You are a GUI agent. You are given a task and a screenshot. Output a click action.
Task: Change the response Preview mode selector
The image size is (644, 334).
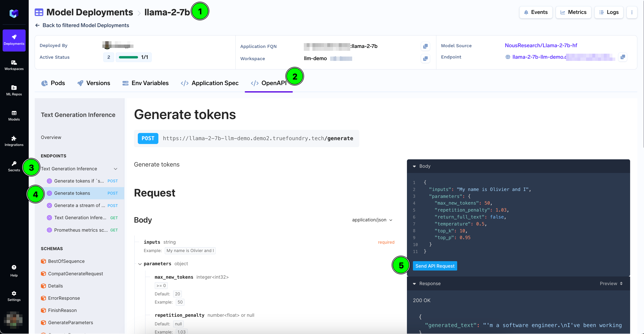(x=611, y=283)
